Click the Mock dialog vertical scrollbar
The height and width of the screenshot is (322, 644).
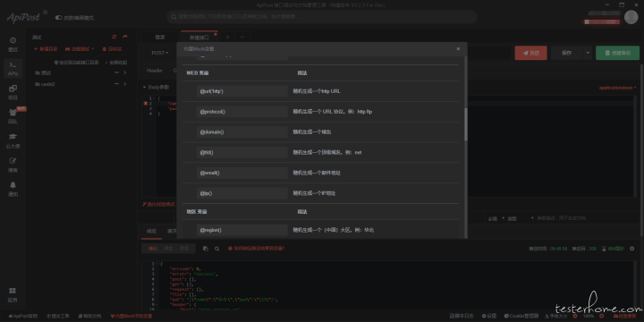(x=466, y=124)
